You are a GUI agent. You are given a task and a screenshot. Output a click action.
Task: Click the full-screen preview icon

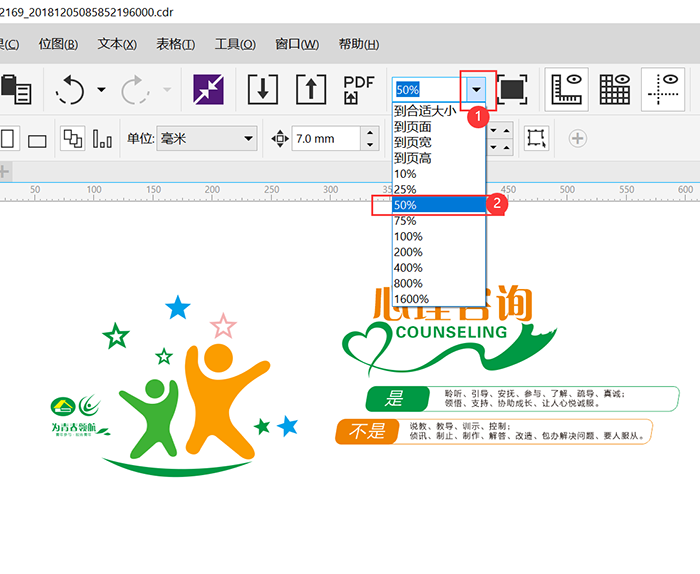coord(512,89)
